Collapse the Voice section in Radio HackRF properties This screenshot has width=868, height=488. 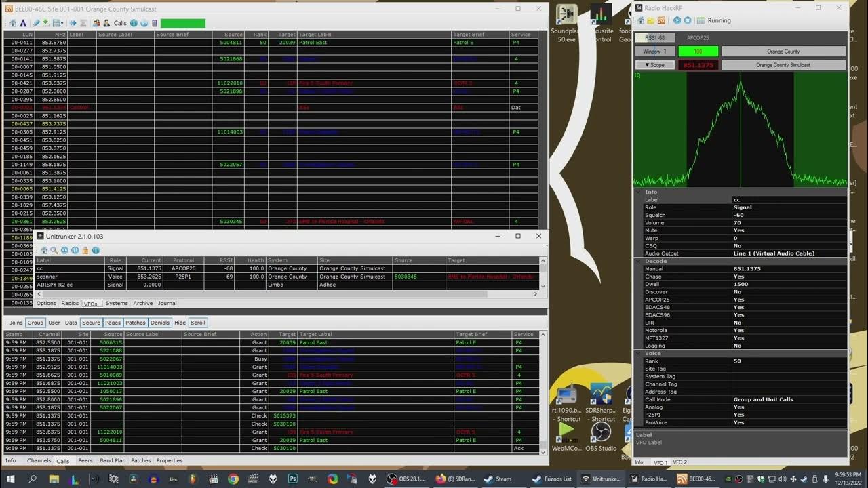tap(638, 353)
